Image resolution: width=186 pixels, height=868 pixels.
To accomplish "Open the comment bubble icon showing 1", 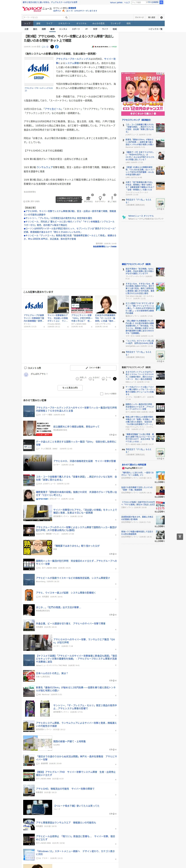I will click(x=44, y=47).
